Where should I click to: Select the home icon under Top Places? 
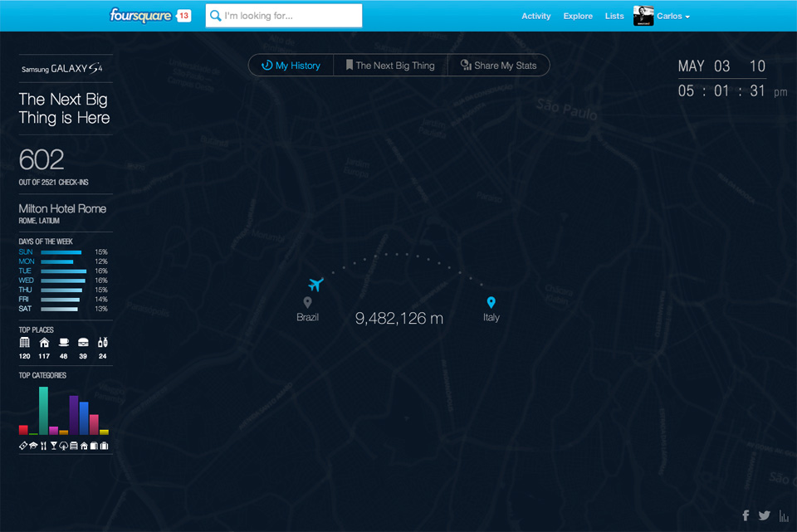click(x=44, y=343)
